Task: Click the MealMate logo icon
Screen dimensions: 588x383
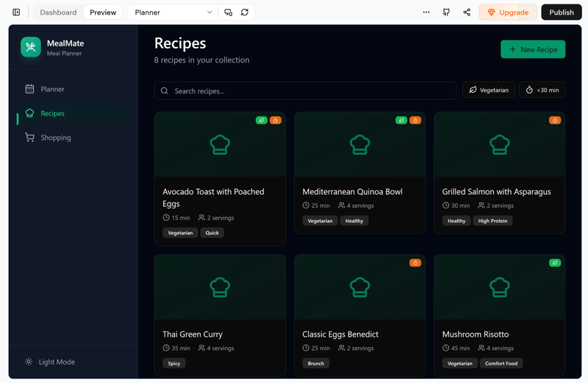Action: pos(31,47)
